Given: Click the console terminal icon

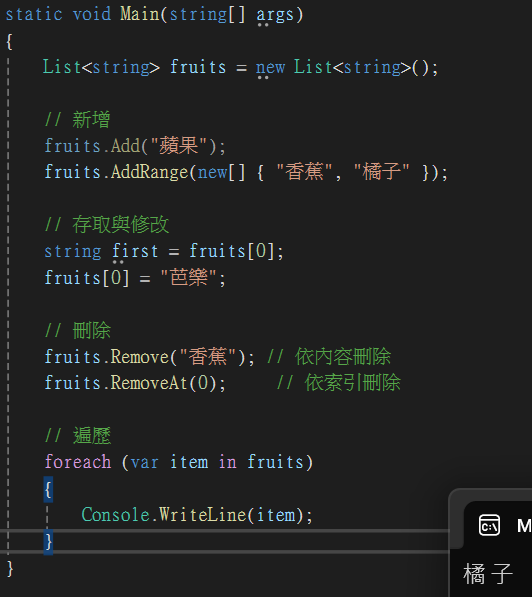Looking at the screenshot, I should (x=489, y=525).
